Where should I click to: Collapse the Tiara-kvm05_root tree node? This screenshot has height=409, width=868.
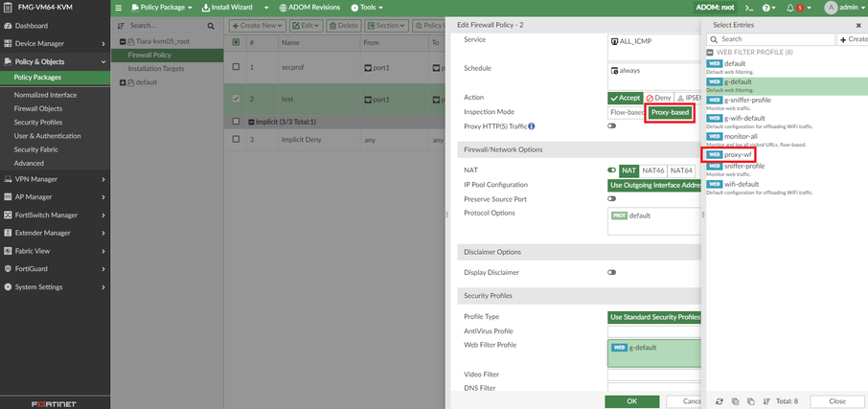pos(123,41)
